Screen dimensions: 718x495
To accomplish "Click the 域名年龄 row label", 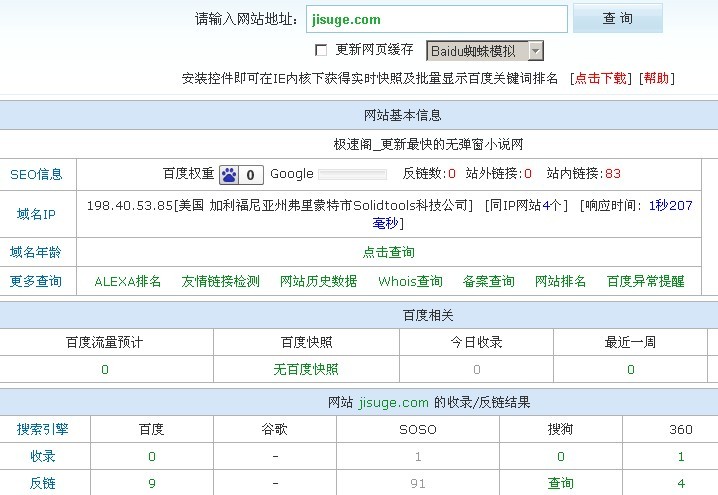I will (x=36, y=252).
